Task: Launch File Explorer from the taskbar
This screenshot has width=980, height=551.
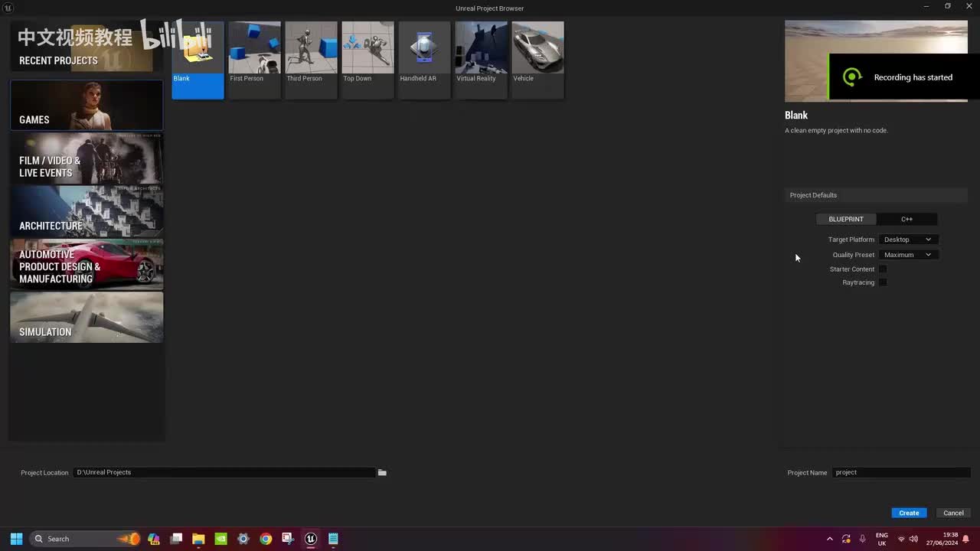Action: pos(198,539)
